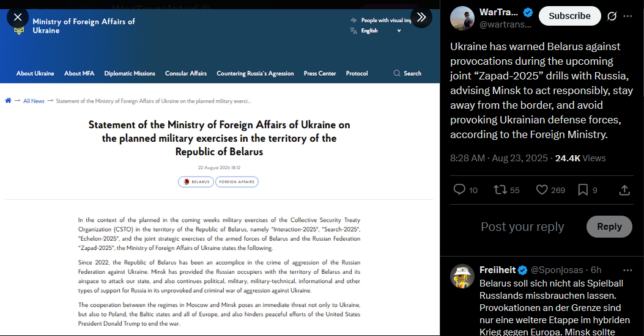Screen dimensions: 644x336
Task: Click the FOREIGN AFFAIRS tag
Action: pos(237,181)
